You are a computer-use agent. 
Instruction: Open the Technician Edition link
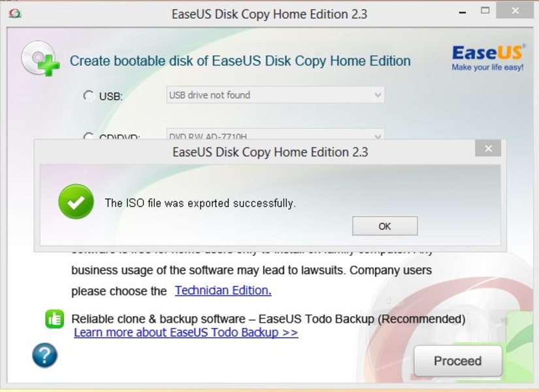[223, 290]
